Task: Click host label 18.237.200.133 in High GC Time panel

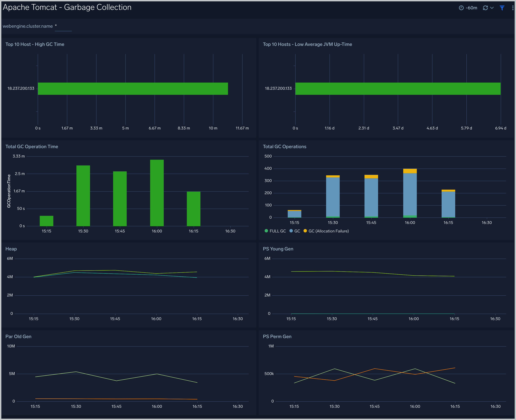Action: coord(21,88)
